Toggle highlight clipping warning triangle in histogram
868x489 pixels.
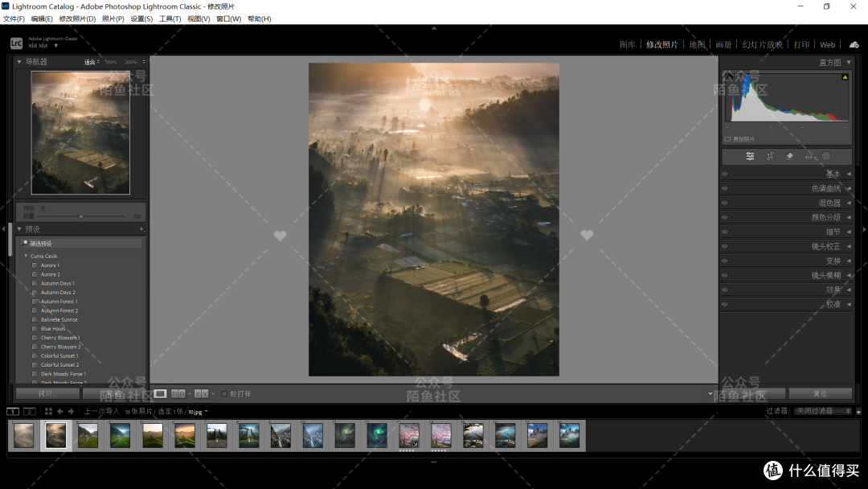tap(845, 77)
